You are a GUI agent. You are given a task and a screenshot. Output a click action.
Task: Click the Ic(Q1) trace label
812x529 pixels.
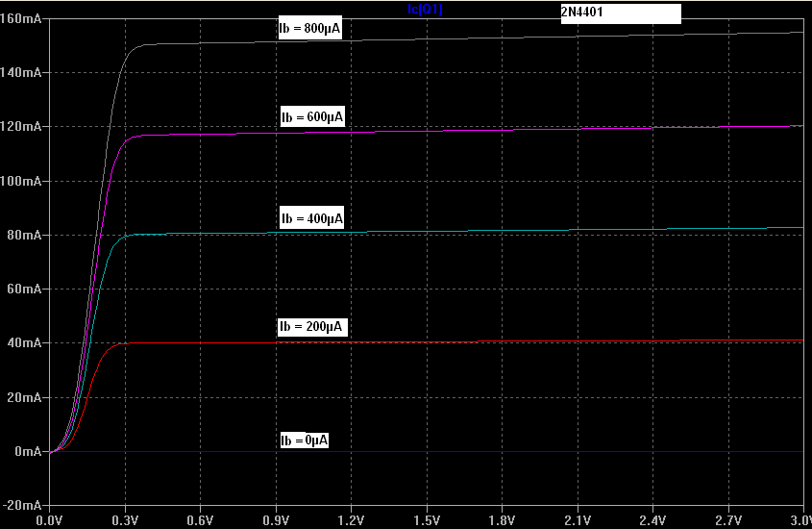point(425,10)
